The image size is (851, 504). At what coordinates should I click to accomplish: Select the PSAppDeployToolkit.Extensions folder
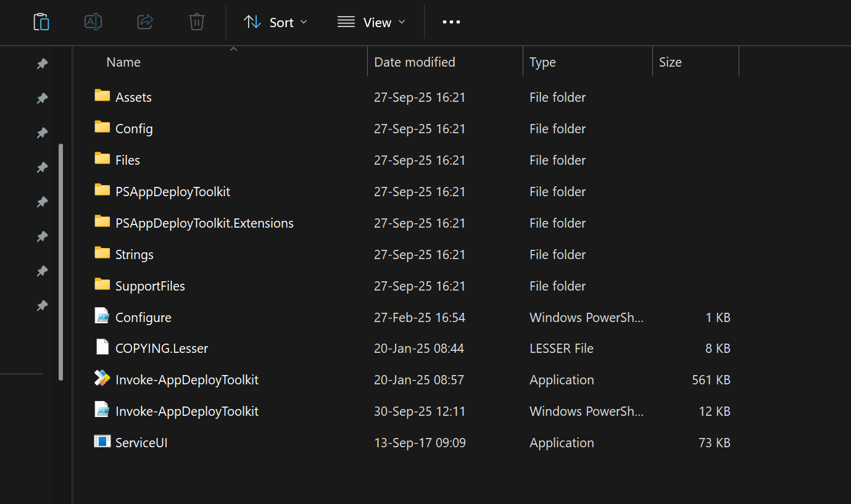[204, 223]
